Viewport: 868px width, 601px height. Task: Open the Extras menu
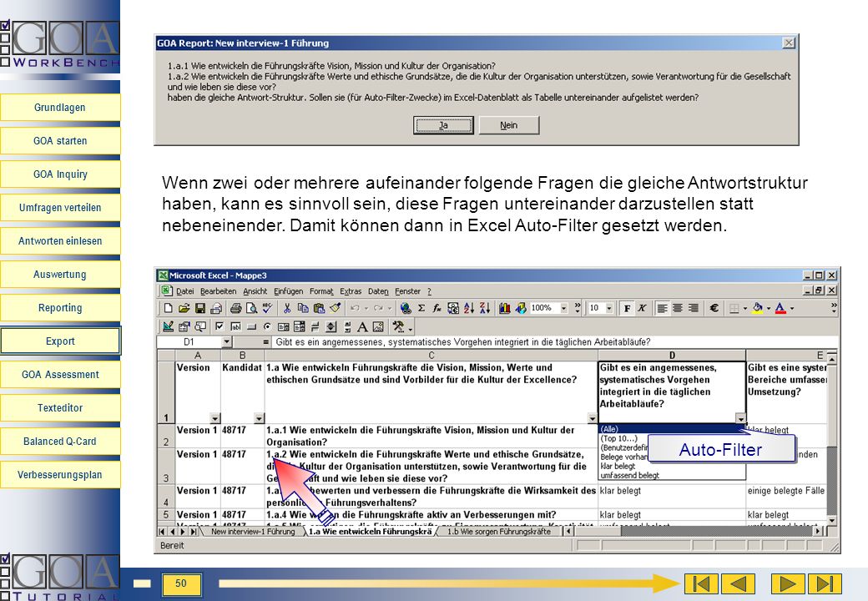pyautogui.click(x=351, y=291)
